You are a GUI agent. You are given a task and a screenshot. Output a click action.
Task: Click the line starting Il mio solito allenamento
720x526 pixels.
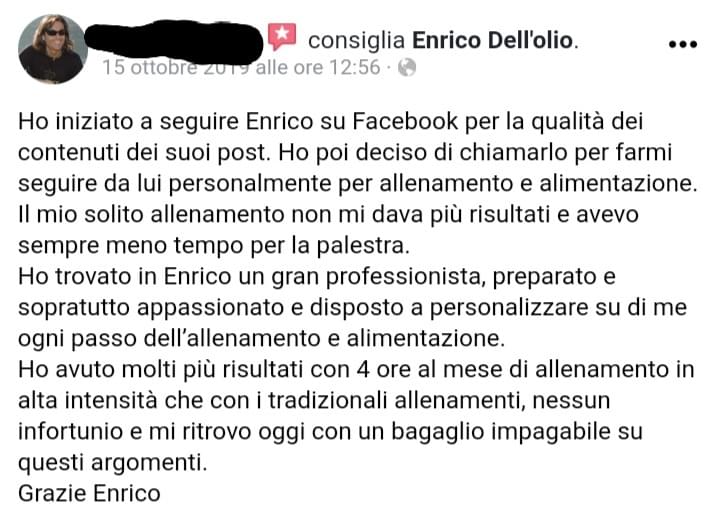point(328,215)
